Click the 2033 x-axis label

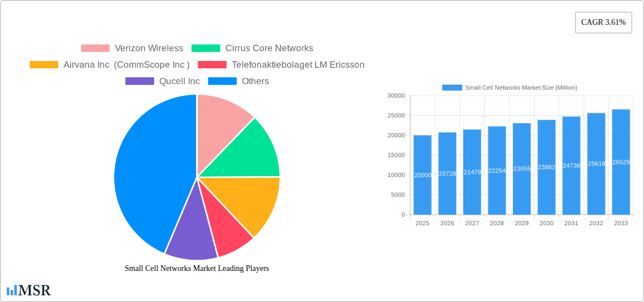621,223
